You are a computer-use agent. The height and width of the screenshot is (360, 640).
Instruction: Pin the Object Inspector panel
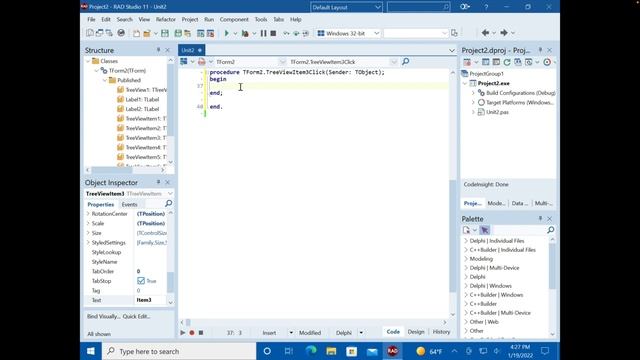(158, 182)
